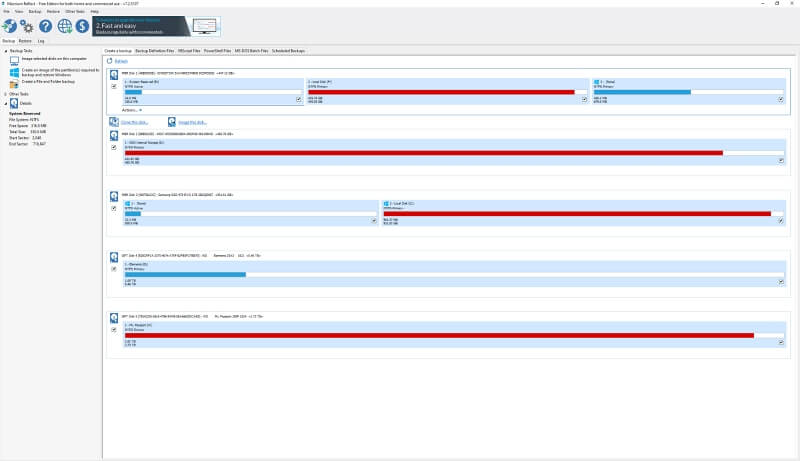Select the Backup tab below the toolbar
The image size is (800, 461).
click(x=9, y=41)
